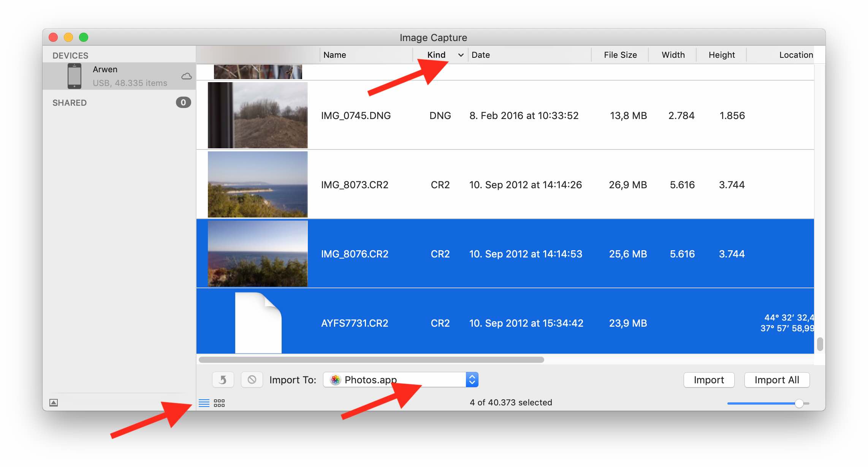Click the rotate counterclockwise icon

(223, 380)
